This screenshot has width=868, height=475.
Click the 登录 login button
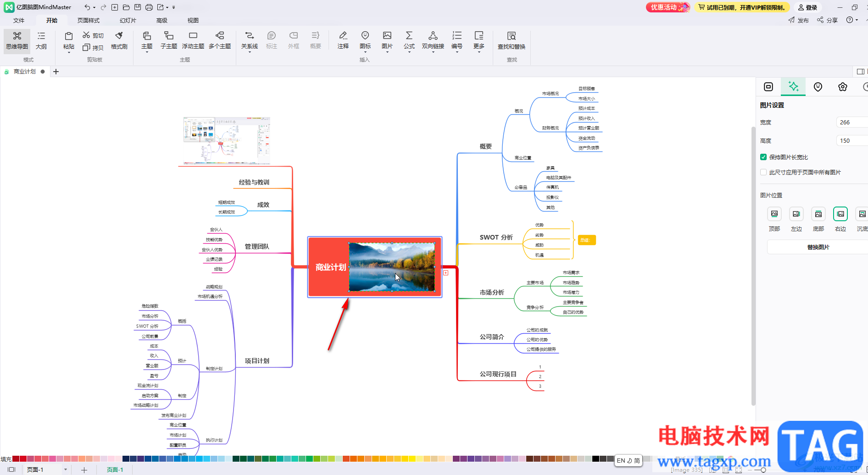808,7
